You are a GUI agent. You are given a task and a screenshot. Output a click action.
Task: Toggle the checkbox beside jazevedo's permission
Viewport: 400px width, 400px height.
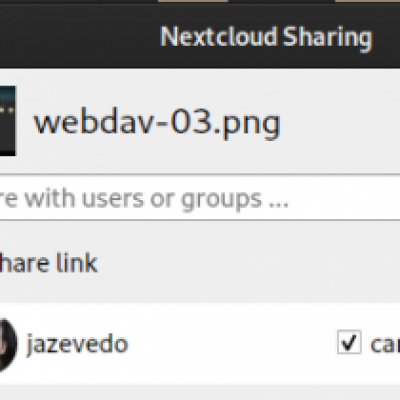[x=349, y=342]
